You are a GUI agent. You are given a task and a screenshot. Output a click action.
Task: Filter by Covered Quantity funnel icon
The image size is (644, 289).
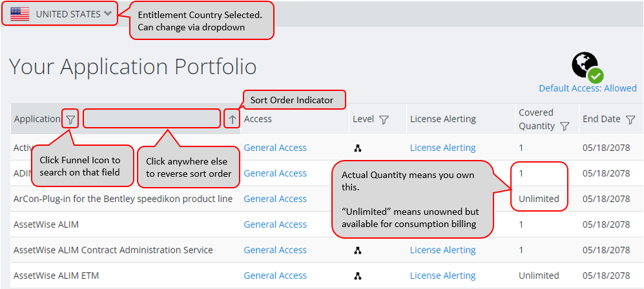[565, 126]
